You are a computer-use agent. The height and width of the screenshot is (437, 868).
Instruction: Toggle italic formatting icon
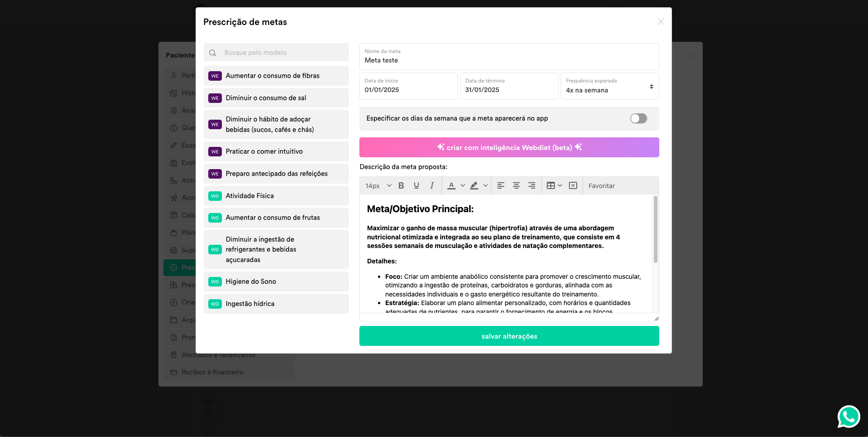coord(432,185)
